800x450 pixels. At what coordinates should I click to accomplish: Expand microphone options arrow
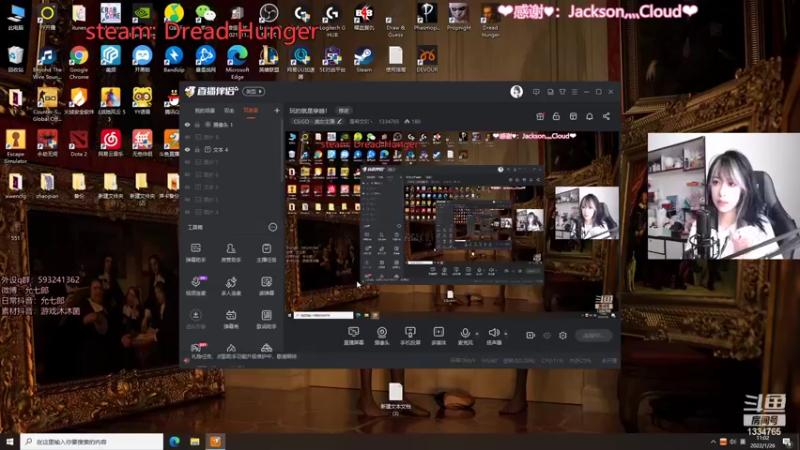(477, 334)
